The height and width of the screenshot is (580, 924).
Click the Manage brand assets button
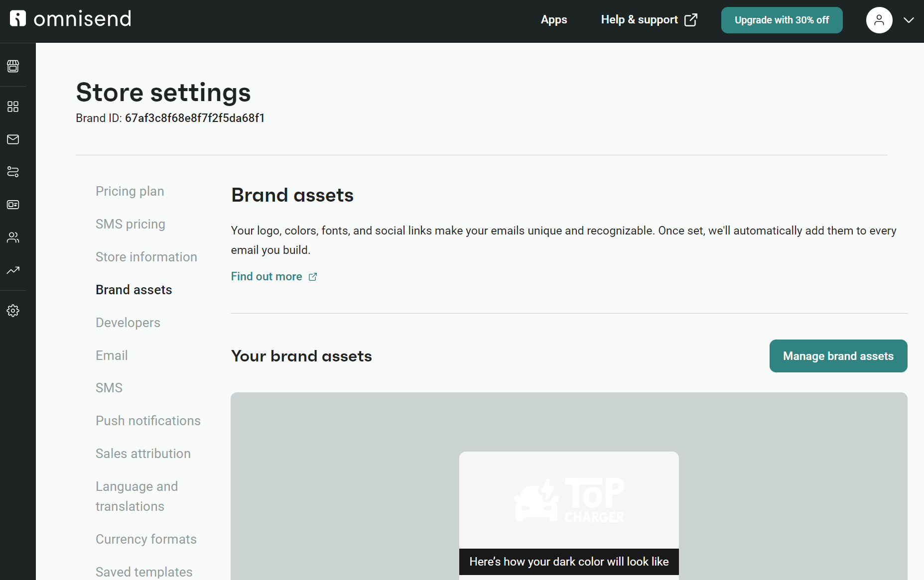click(x=838, y=356)
